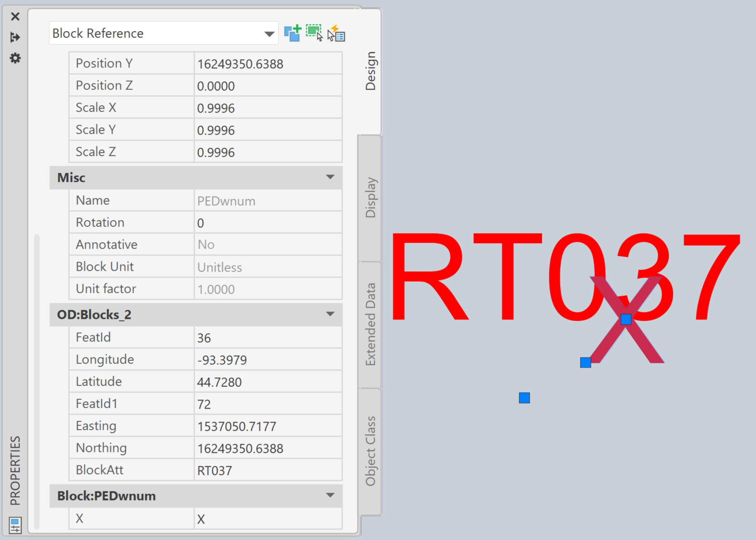Click the auto-hide palette icon
756x540 pixels.
pos(15,37)
